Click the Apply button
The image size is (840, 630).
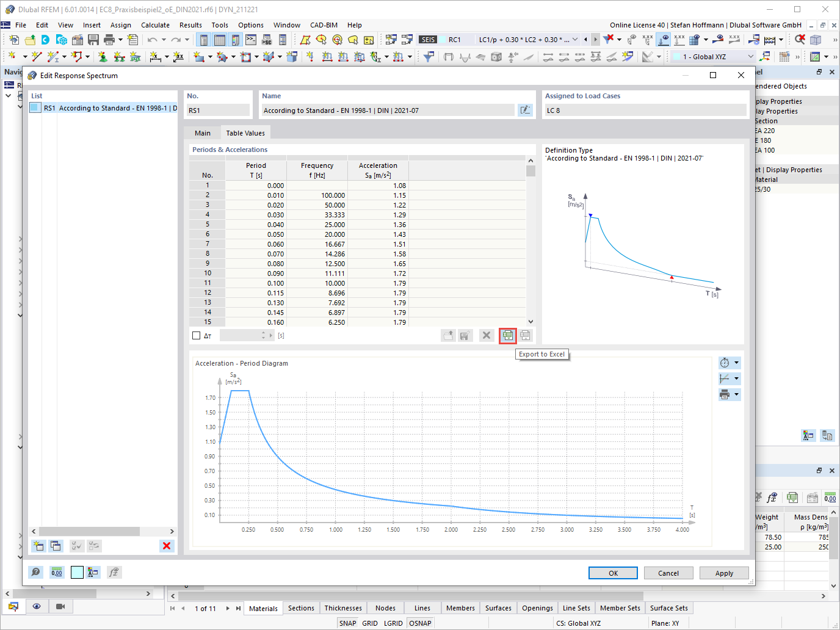point(724,573)
